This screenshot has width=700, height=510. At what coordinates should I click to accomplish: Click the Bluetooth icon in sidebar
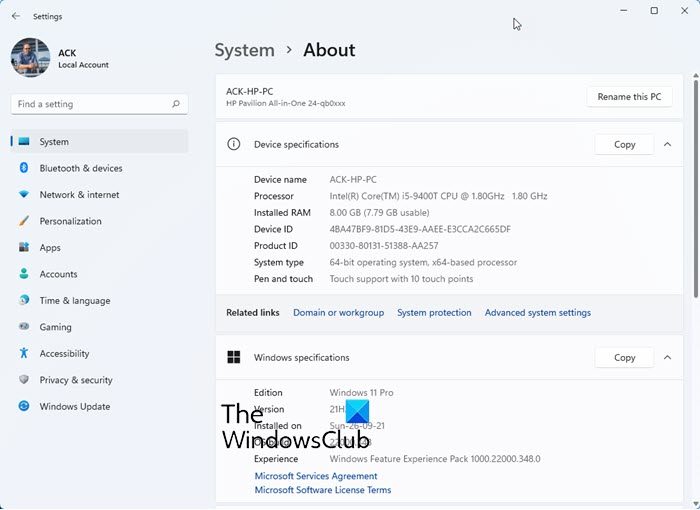pos(24,168)
